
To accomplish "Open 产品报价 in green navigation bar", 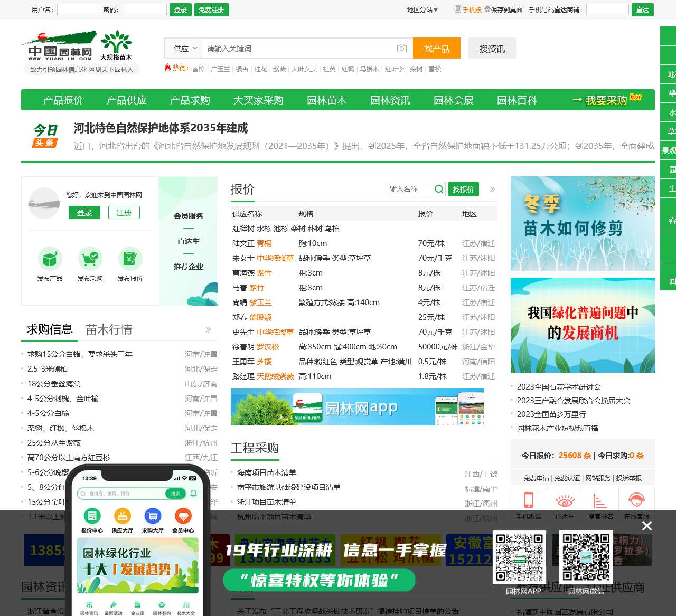I will tap(63, 100).
